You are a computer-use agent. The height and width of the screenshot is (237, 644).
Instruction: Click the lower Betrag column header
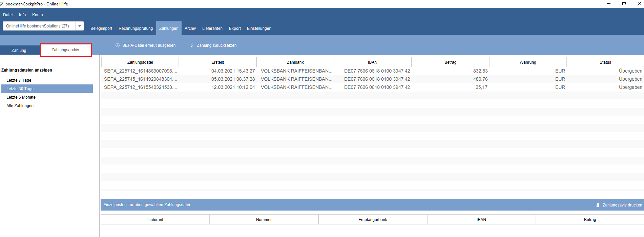click(x=590, y=220)
